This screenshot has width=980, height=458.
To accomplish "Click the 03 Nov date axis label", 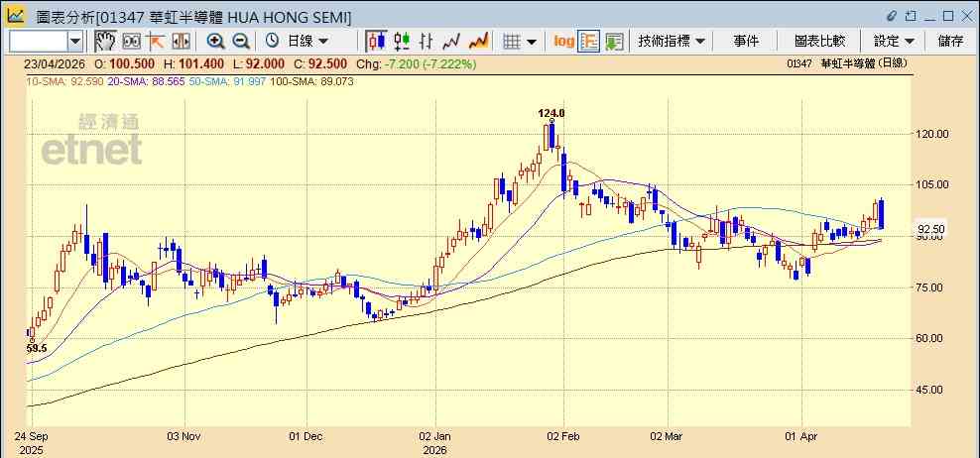I will [185, 435].
